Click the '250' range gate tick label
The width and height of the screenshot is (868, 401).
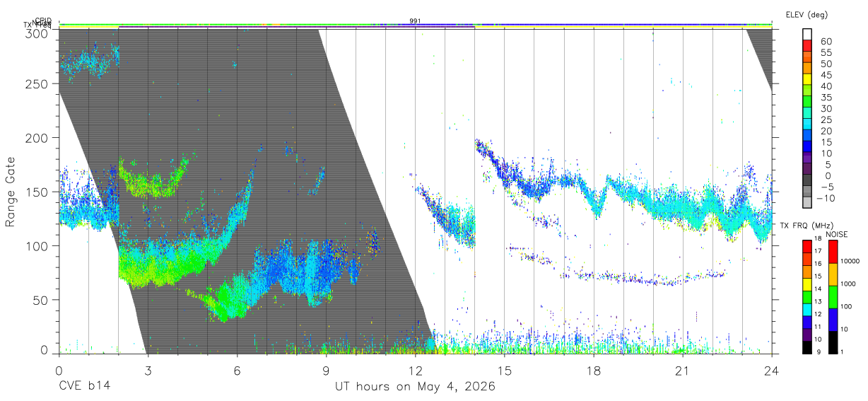click(x=37, y=83)
